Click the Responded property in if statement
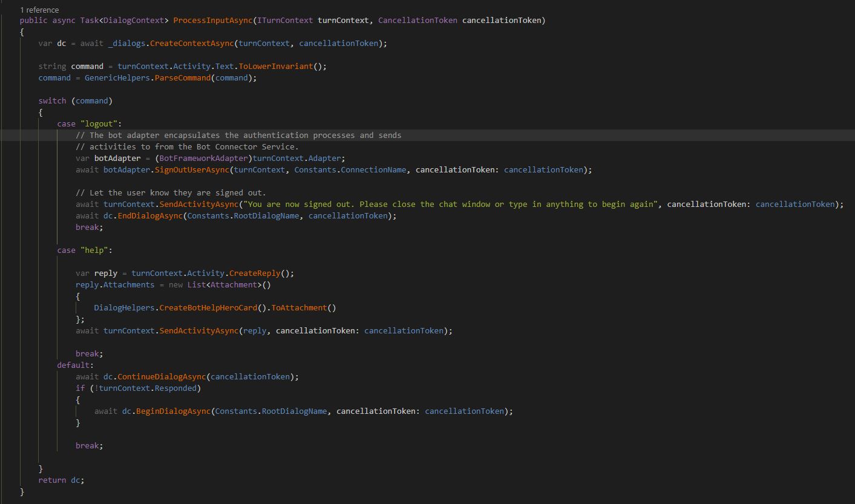This screenshot has width=855, height=504. 175,388
